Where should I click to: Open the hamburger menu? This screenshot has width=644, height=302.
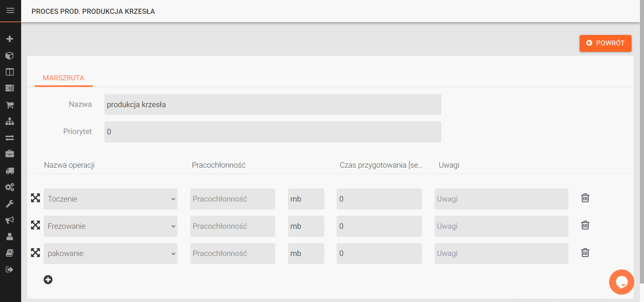10,11
